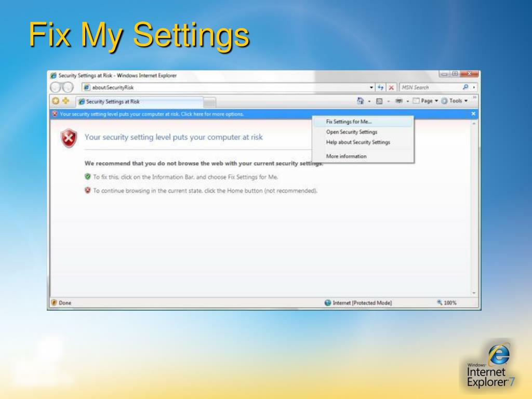Click the search magnifier icon
This screenshot has width=532, height=399.
(x=465, y=87)
